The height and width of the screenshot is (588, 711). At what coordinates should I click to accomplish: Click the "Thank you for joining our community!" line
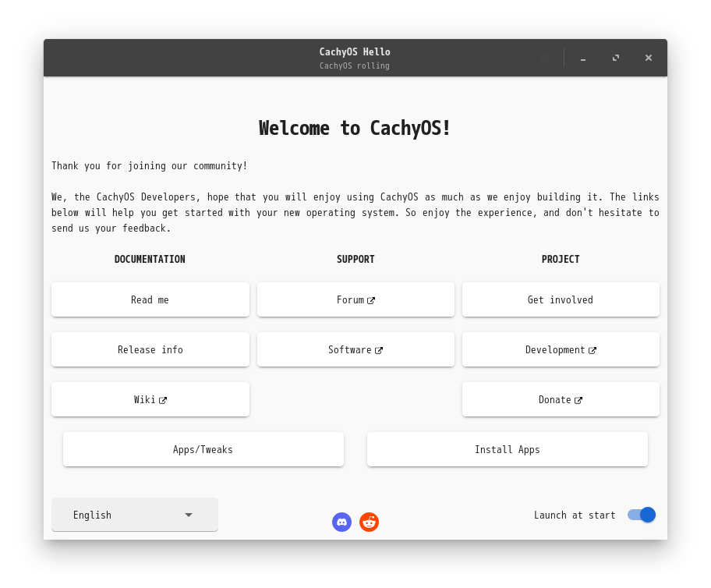pos(149,166)
